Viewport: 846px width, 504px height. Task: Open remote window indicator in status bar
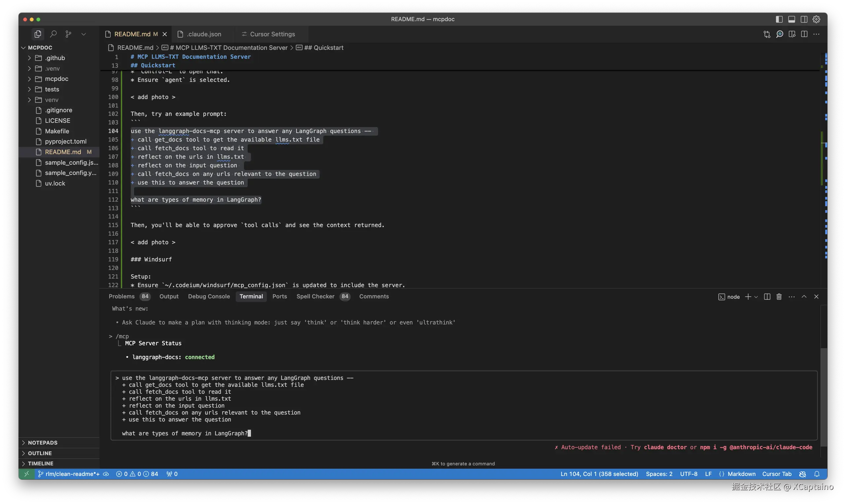pyautogui.click(x=26, y=474)
